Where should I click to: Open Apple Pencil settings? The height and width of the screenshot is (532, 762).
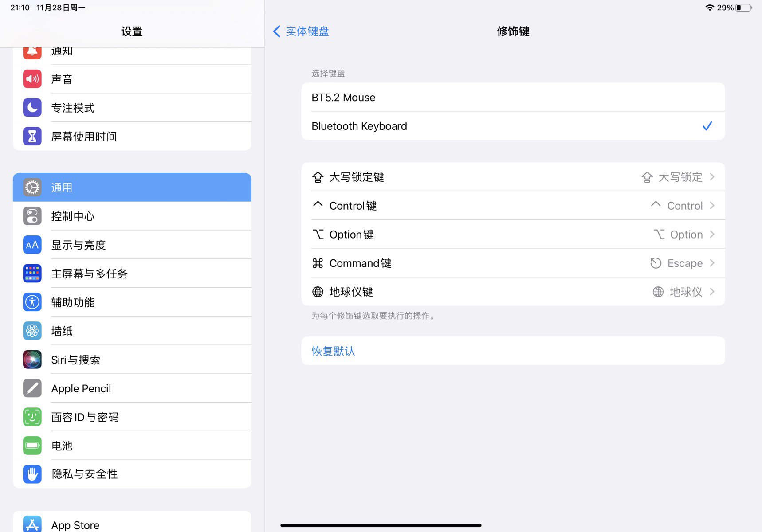132,388
